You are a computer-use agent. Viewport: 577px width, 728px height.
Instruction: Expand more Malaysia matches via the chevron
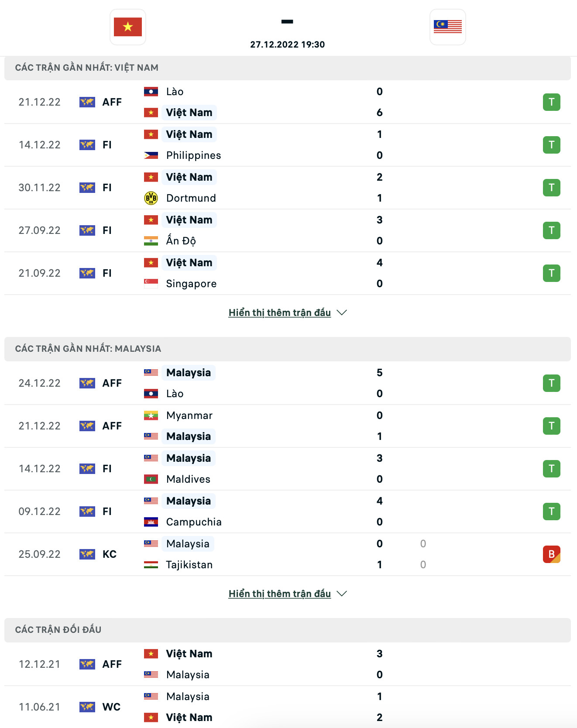coord(342,594)
